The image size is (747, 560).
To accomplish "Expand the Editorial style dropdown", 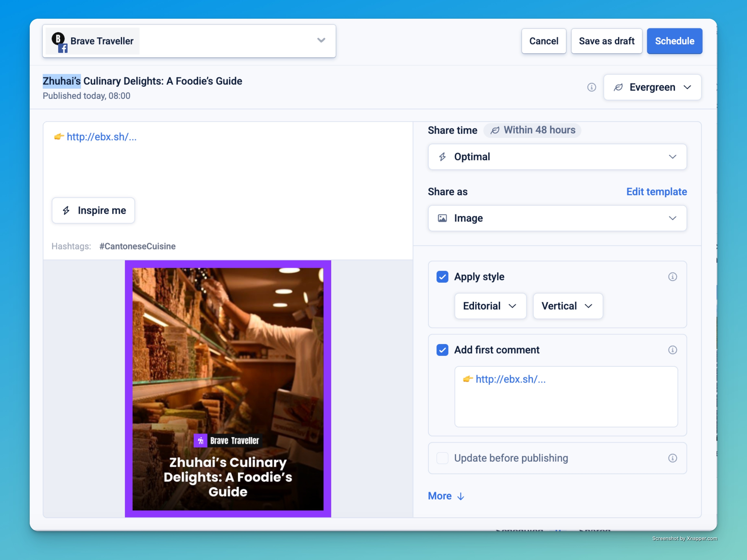I will 490,306.
